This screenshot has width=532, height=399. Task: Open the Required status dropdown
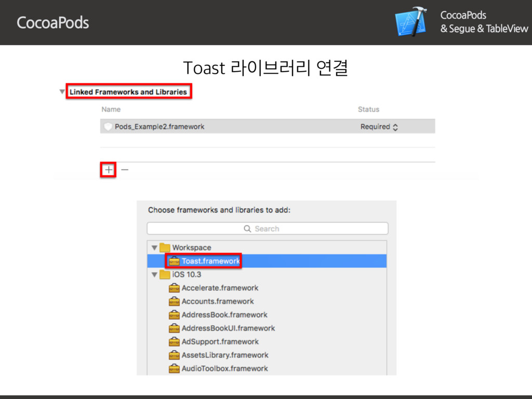point(379,127)
